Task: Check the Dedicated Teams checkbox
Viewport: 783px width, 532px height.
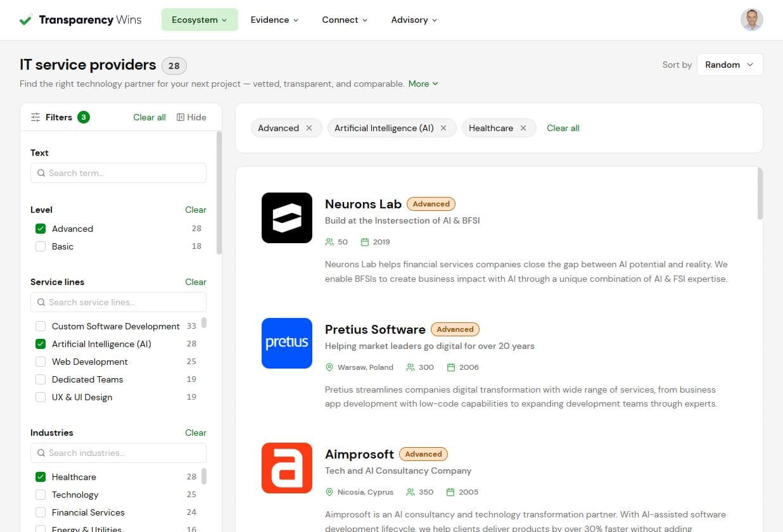Action: (x=41, y=379)
